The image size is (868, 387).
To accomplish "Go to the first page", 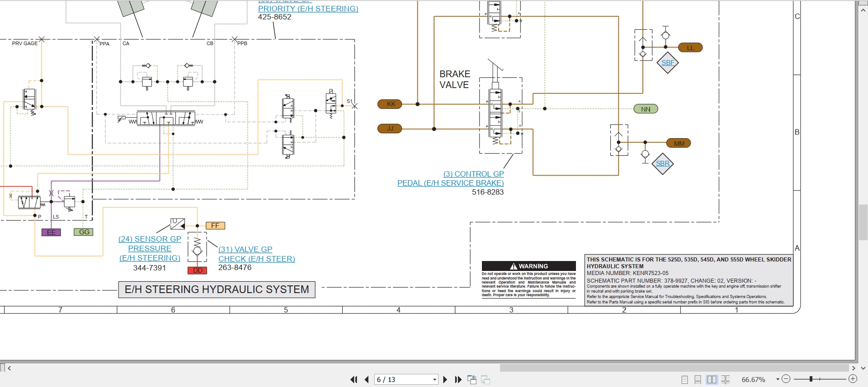I will (x=354, y=380).
